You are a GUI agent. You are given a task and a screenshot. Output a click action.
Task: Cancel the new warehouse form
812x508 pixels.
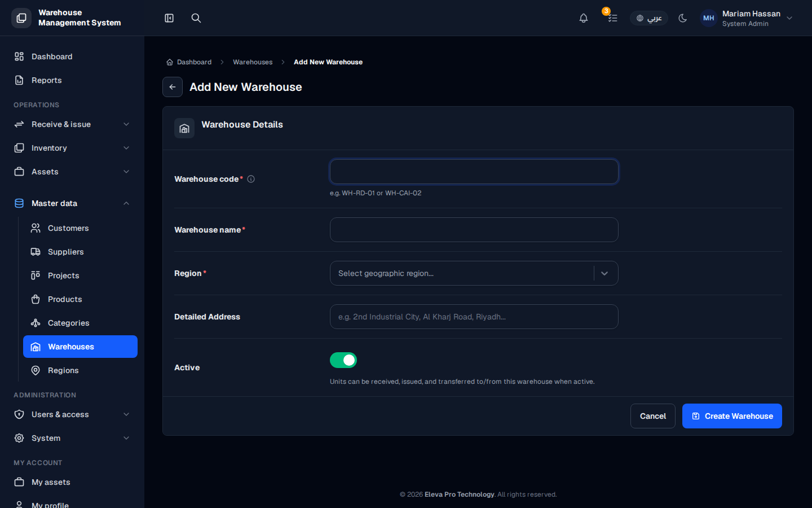click(653, 416)
